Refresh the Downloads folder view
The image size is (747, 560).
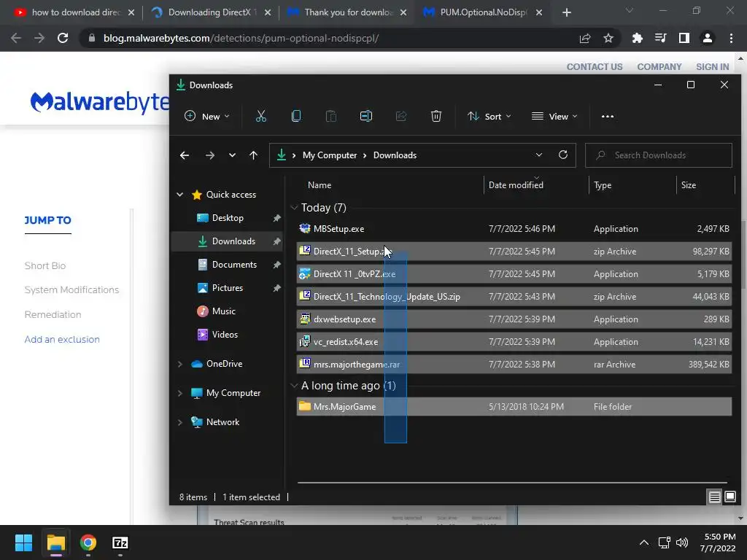[563, 155]
